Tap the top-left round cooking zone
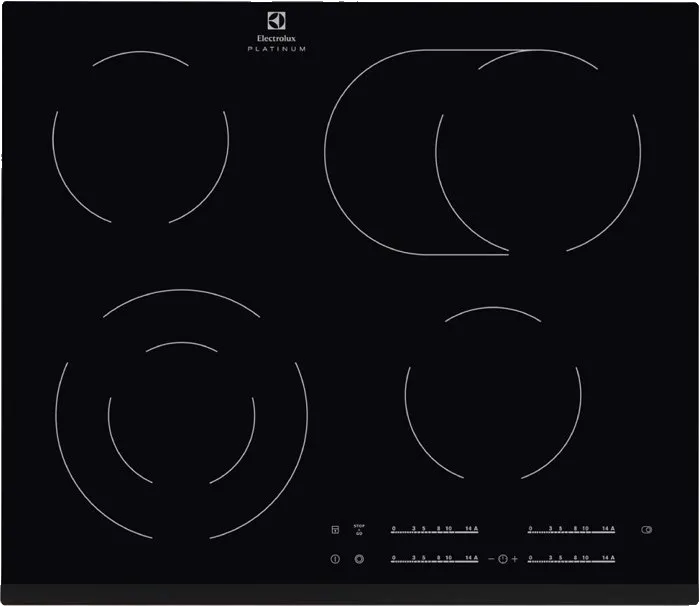The width and height of the screenshot is (700, 606). point(141,137)
